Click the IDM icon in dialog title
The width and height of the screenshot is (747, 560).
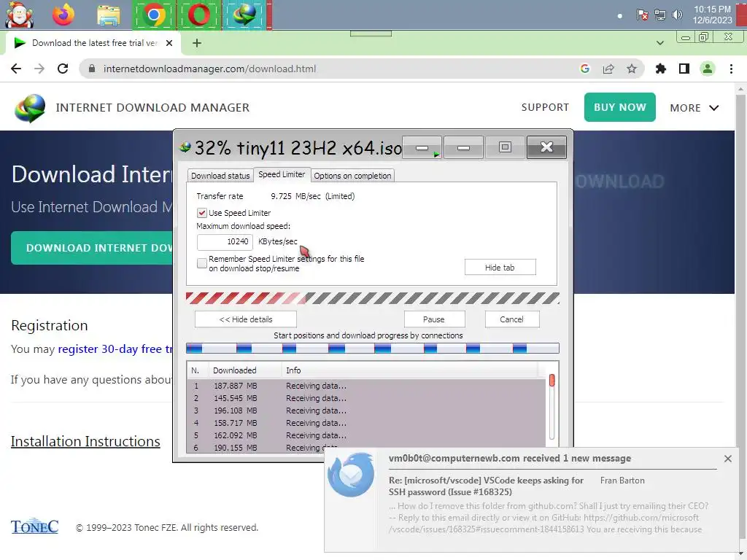click(185, 147)
